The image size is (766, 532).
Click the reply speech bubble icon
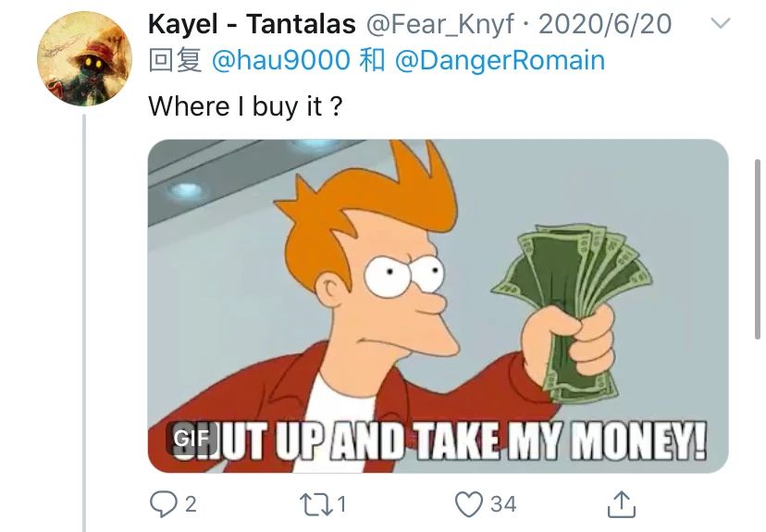pyautogui.click(x=163, y=504)
